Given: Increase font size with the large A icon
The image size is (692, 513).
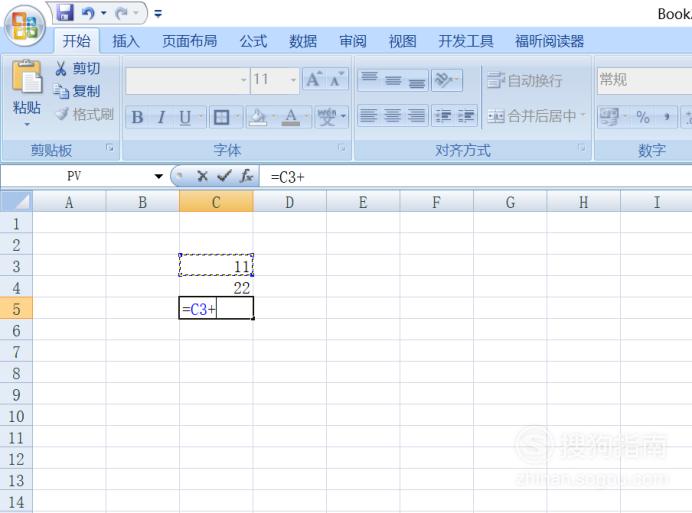Looking at the screenshot, I should click(314, 79).
